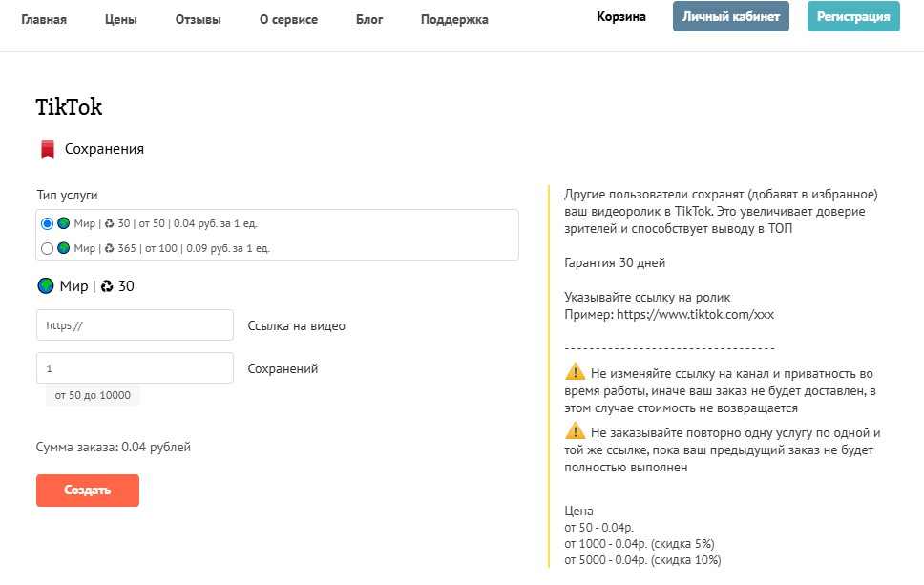Click the globe icon in the 0.04 руб. option row
Viewport: 924px width, 585px height.
click(x=64, y=223)
